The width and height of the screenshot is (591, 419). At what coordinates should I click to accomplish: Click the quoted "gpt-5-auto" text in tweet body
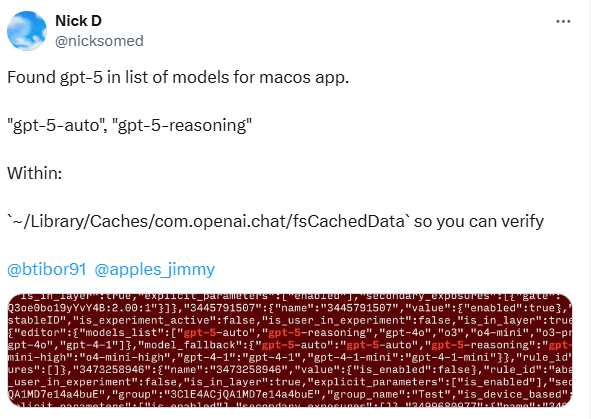pyautogui.click(x=56, y=125)
